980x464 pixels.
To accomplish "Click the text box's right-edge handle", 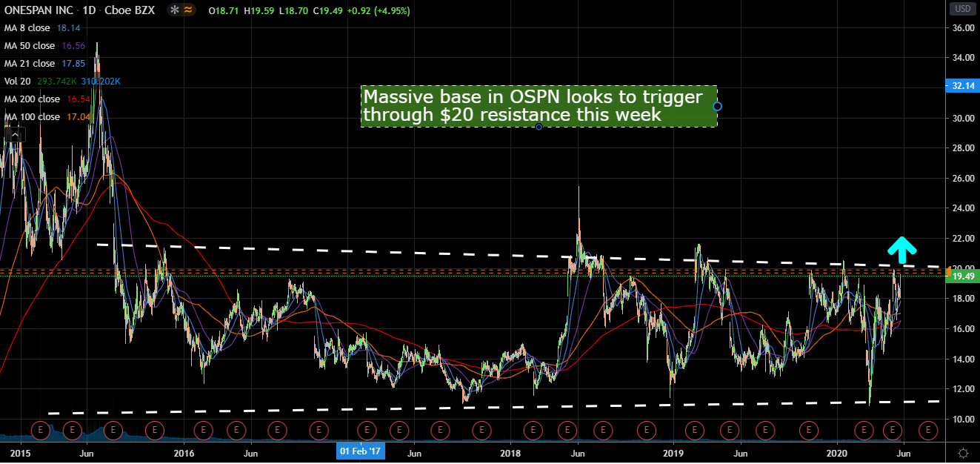I will (717, 107).
